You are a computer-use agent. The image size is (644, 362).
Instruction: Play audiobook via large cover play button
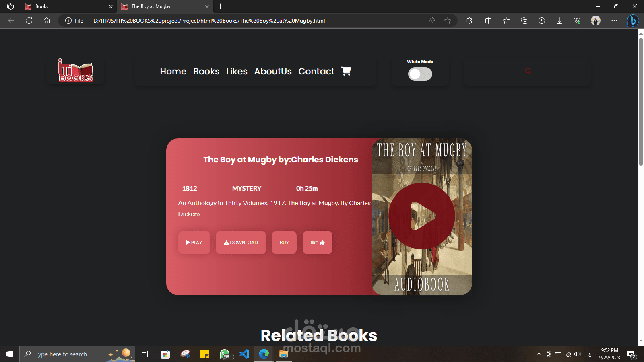pos(422,216)
